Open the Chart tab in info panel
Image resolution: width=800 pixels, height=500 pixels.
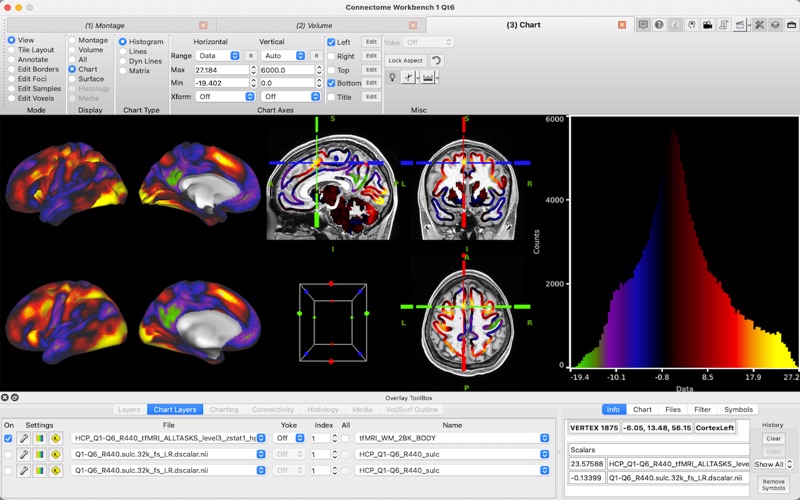642,410
